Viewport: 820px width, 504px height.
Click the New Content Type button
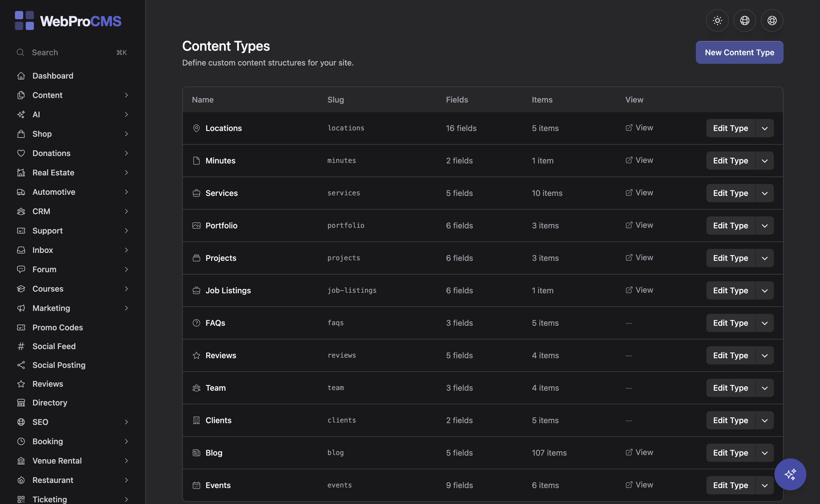[x=739, y=52]
